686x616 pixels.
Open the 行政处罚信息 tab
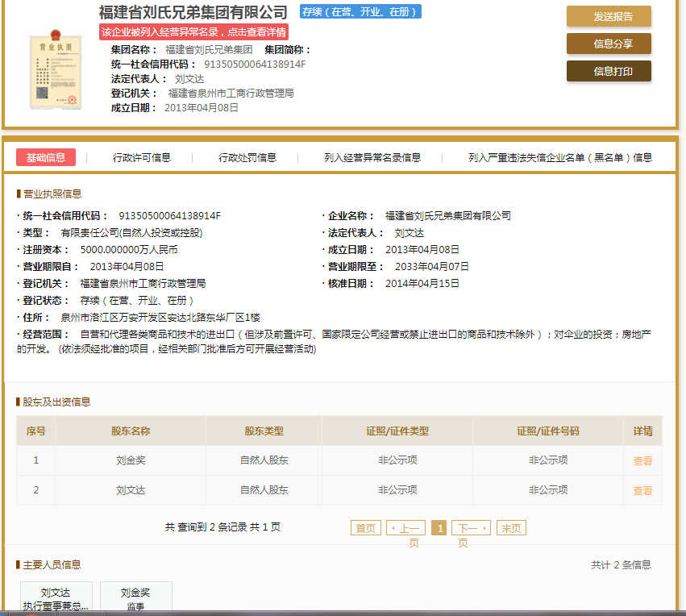coord(247,158)
